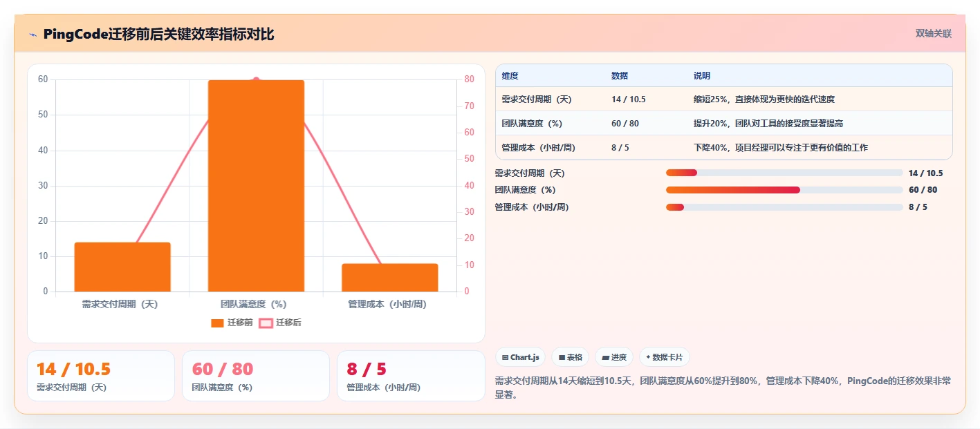Click 60 / 80 value beside progress bar
The width and height of the screenshot is (980, 429).
pyautogui.click(x=923, y=190)
